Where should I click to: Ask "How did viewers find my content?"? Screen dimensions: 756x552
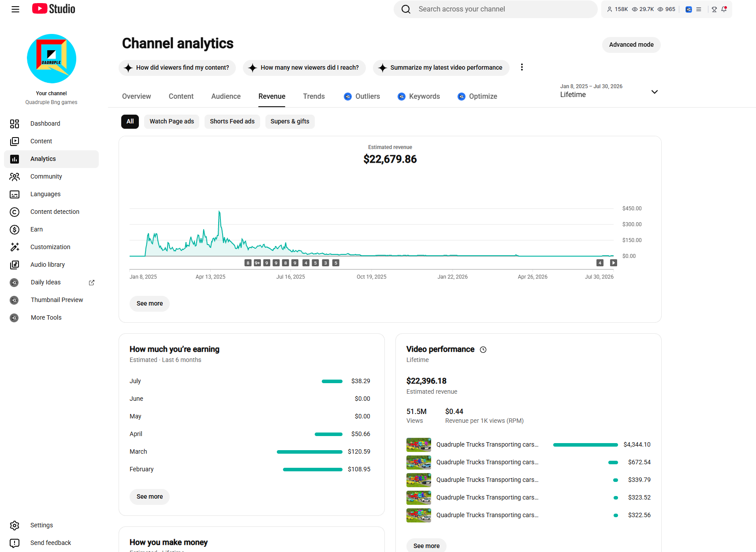[177, 68]
